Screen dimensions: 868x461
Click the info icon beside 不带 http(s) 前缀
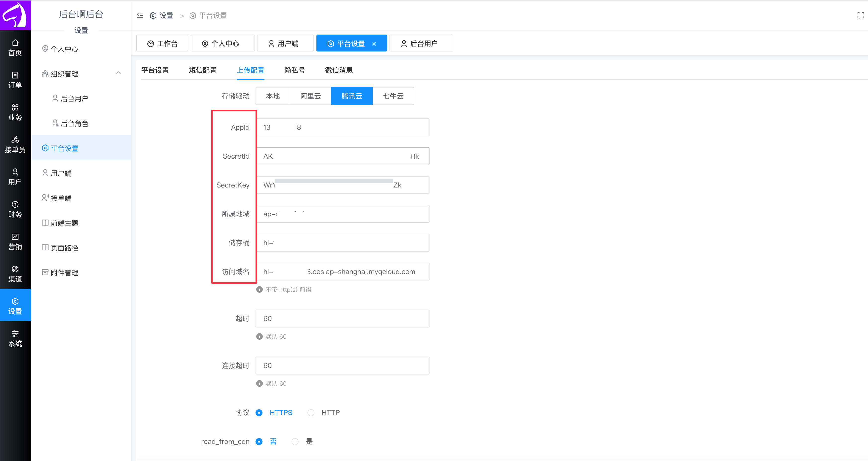tap(259, 289)
